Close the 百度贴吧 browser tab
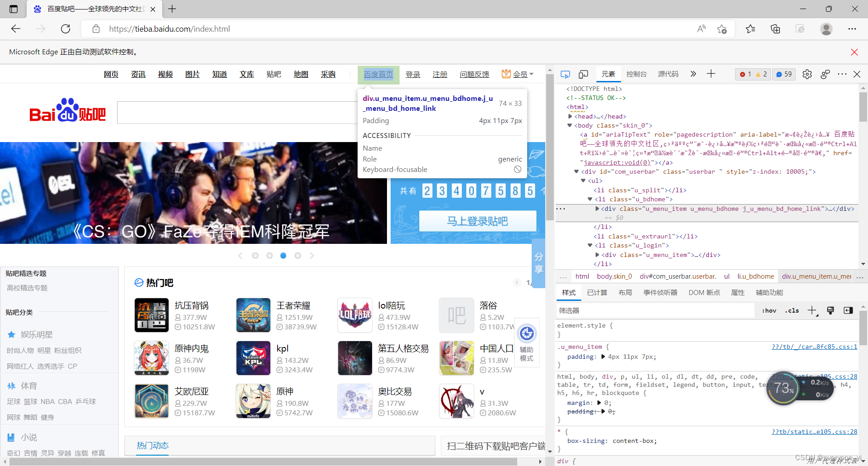Screen dimensions: 868x466 point(153,9)
